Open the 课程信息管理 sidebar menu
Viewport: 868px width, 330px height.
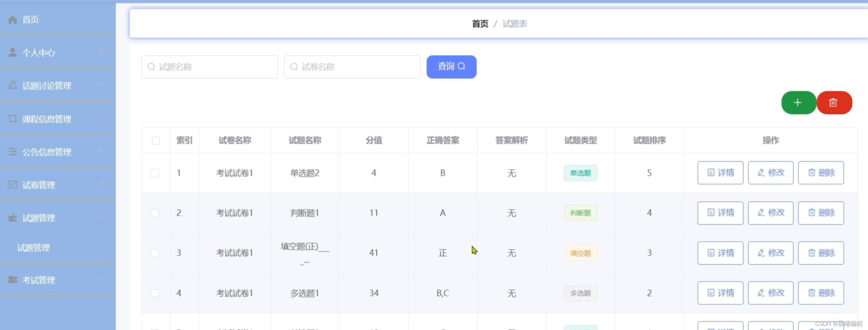(58, 119)
